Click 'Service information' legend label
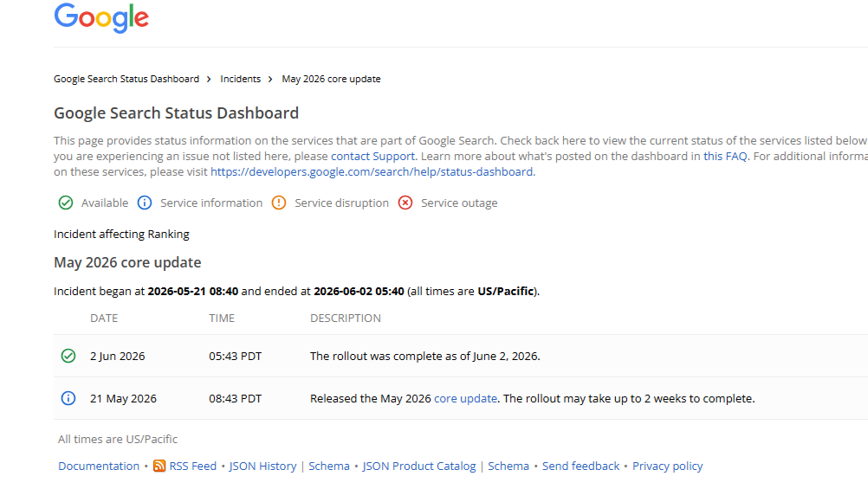868x489 pixels. pyautogui.click(x=211, y=203)
